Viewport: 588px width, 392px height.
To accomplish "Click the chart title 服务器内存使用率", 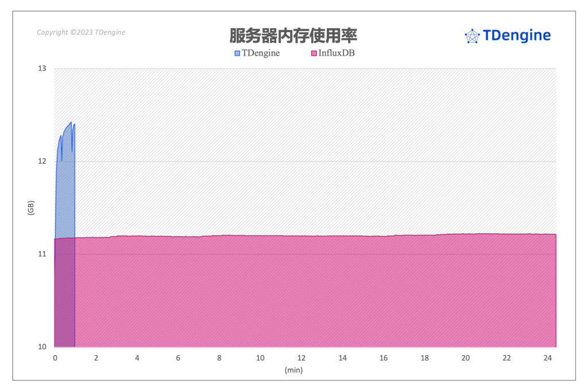I will pos(293,36).
